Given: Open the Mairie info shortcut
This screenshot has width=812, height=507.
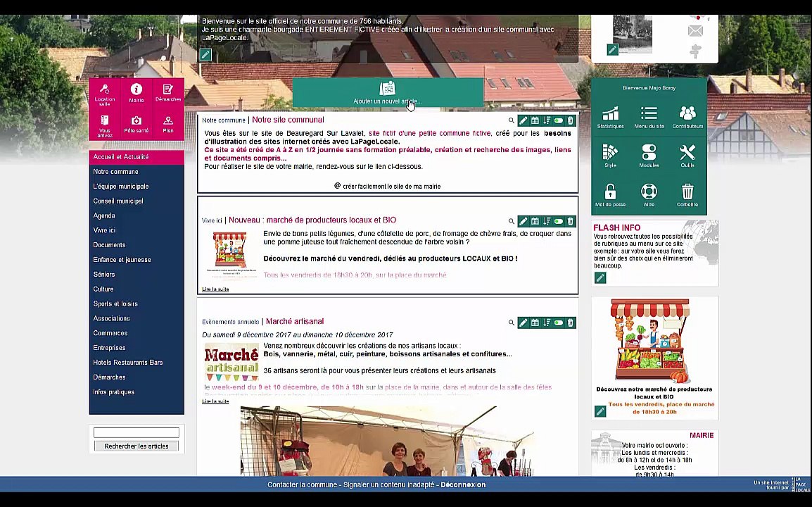Looking at the screenshot, I should (137, 94).
